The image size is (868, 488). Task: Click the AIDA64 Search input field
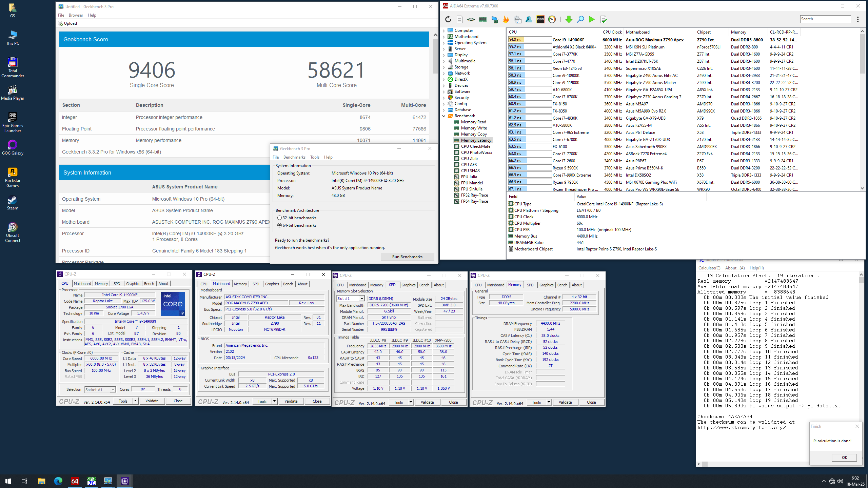[x=825, y=19]
